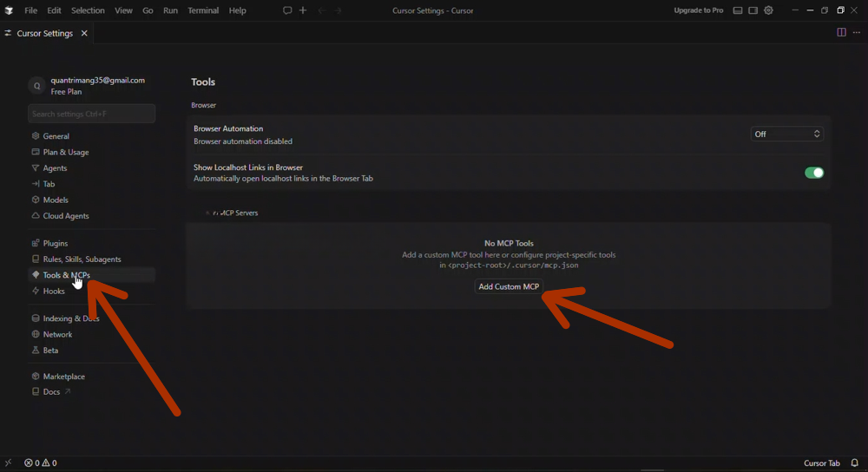Open errors and warnings status indicator
Viewport: 868px width, 472px height.
[x=41, y=463]
